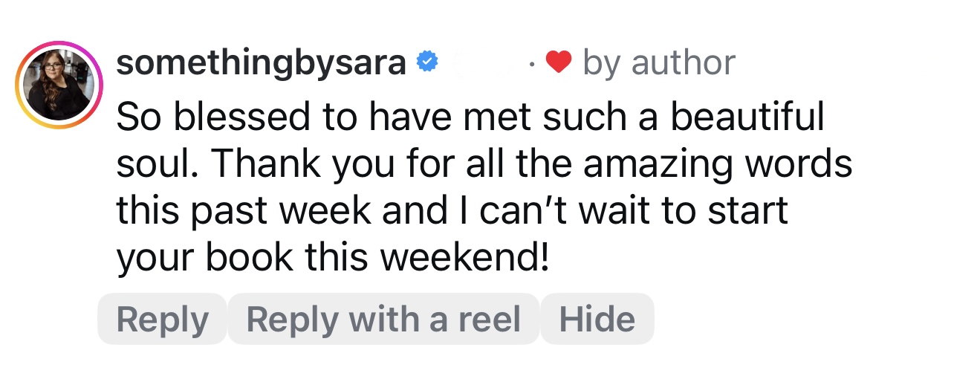Open the somethingbysara username link
Screen dimensions: 980x379
point(261,63)
